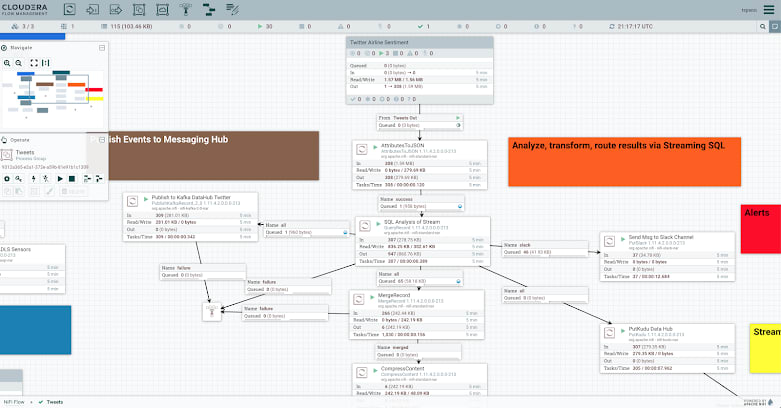Click AttributesToJSON processor type icon
This screenshot has width=781, height=408.
362,148
